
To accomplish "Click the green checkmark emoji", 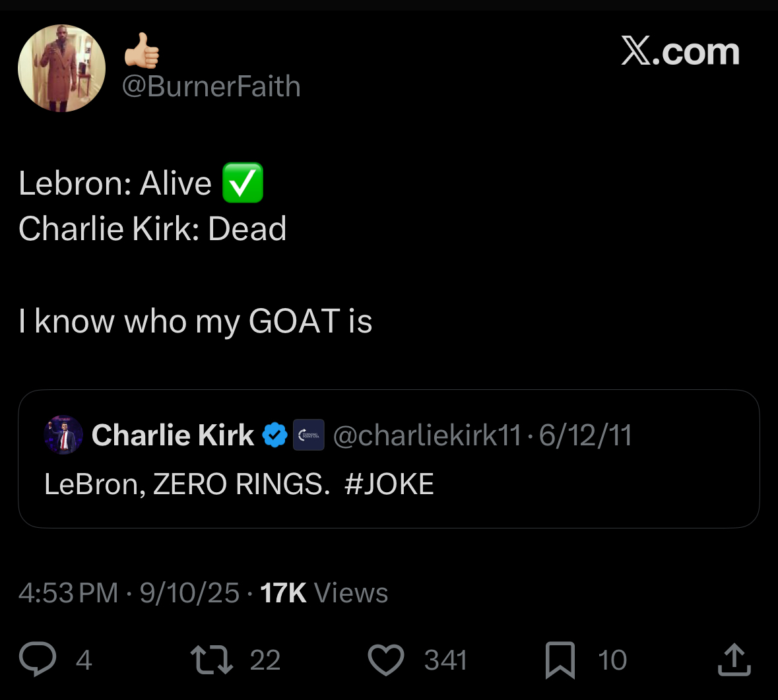I will (x=243, y=183).
